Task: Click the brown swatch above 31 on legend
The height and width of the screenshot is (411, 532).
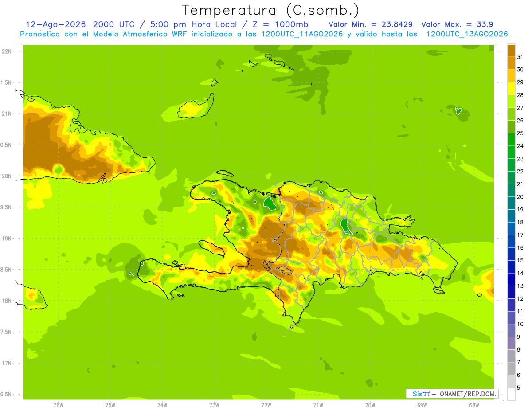Action: pos(511,51)
